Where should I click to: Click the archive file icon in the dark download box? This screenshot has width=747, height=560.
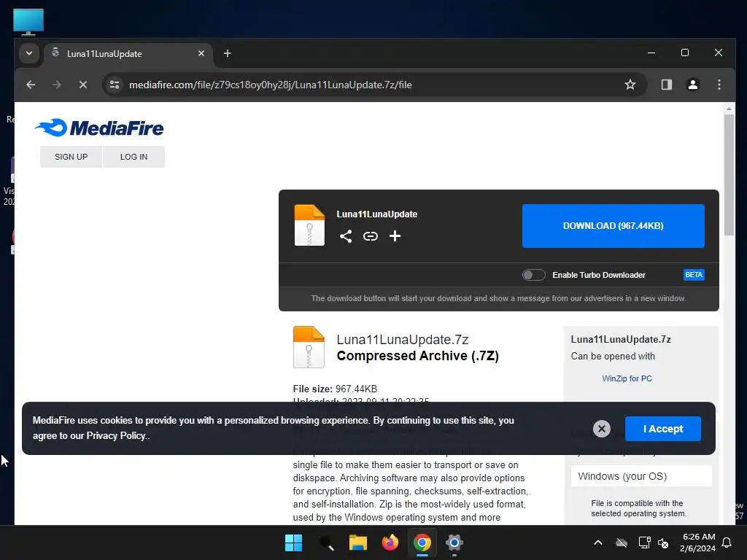pos(309,225)
